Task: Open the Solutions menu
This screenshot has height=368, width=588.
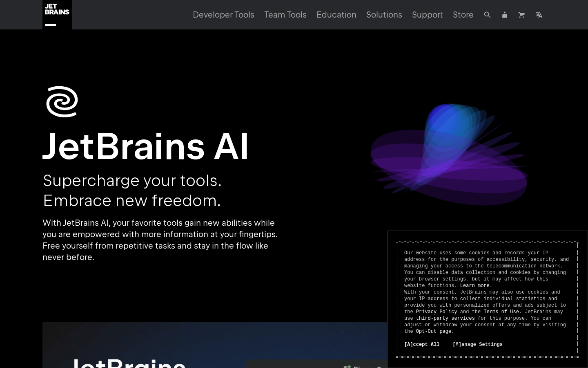Action: [x=384, y=15]
